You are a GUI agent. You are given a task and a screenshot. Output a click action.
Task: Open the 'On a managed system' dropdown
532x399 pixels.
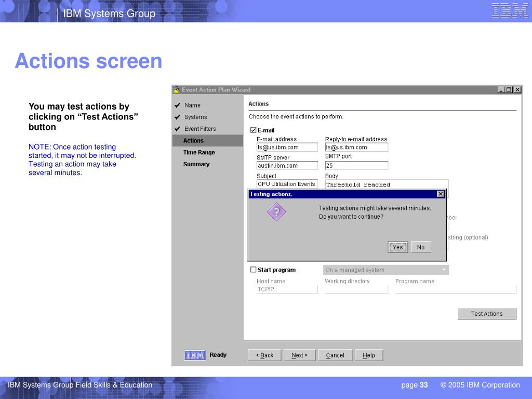(386, 270)
